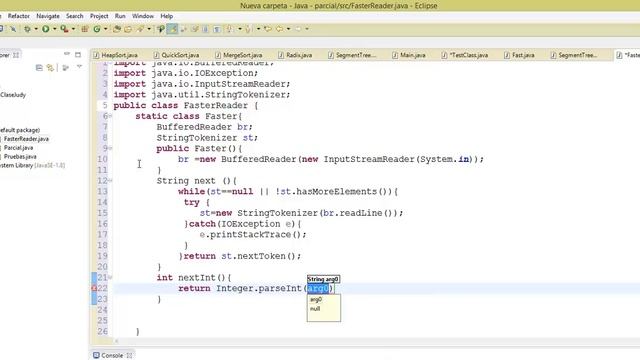
Task: Select Parcial.java in Package Explorer
Action: click(x=18, y=148)
